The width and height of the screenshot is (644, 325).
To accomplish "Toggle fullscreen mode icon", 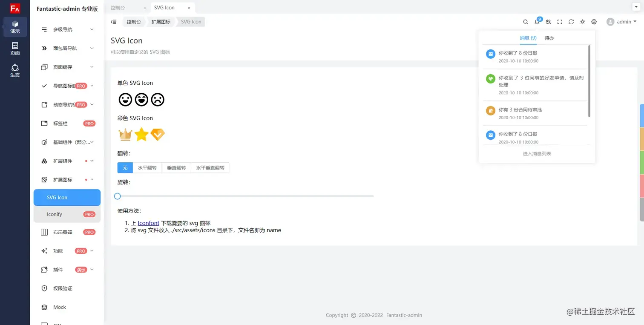I will [x=560, y=22].
